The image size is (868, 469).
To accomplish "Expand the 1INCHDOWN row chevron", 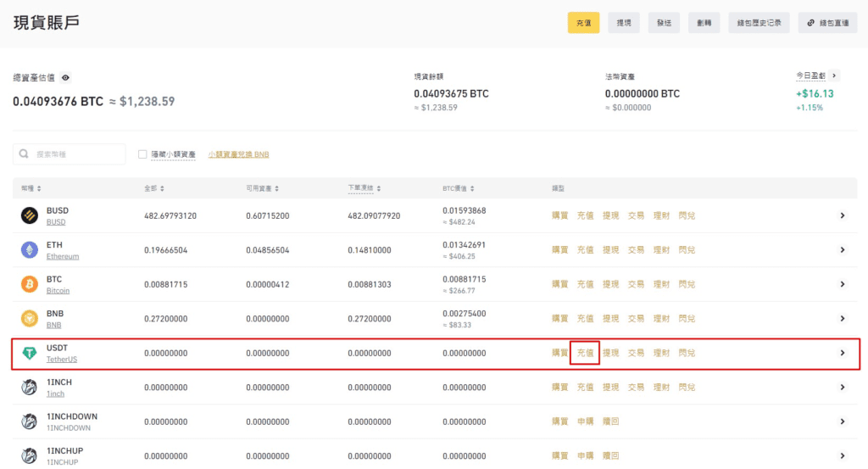I will tap(843, 422).
